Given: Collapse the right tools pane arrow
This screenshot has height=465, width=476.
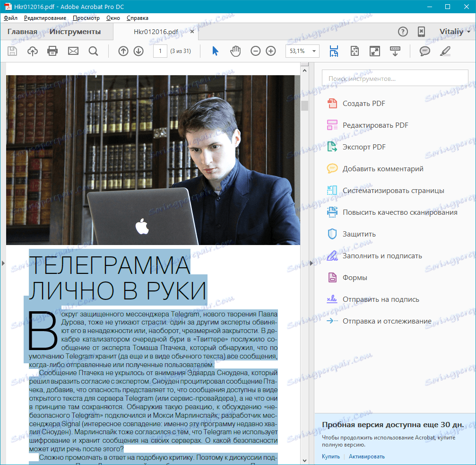Looking at the screenshot, I should pyautogui.click(x=311, y=263).
